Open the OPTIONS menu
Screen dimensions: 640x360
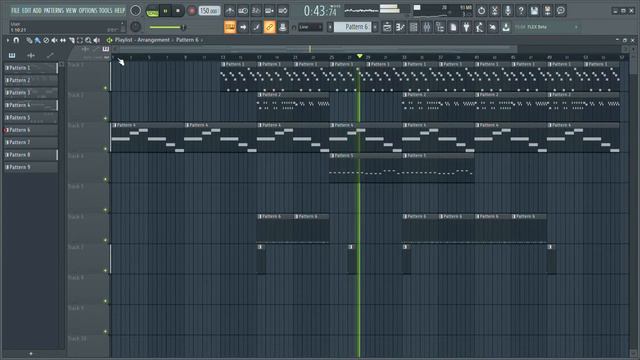tap(88, 11)
